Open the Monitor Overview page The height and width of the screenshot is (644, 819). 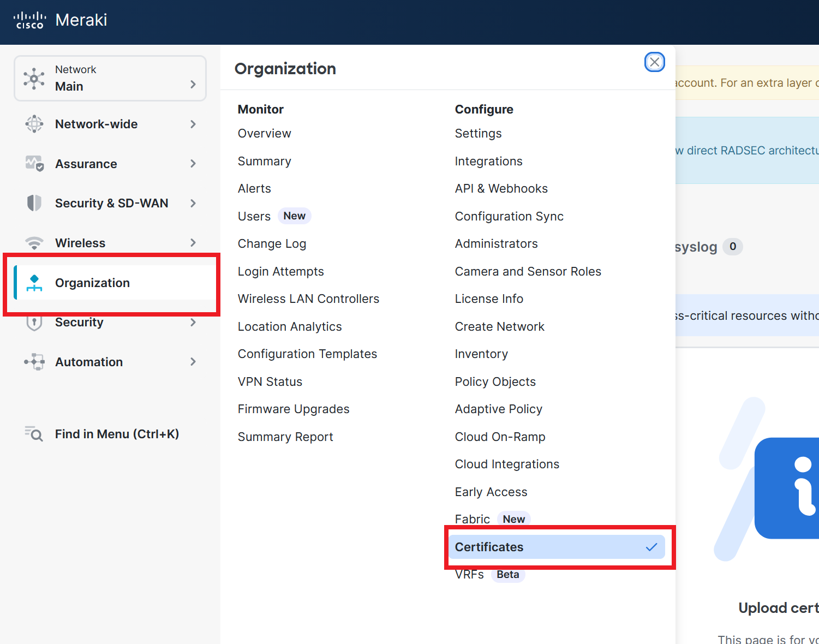(265, 133)
